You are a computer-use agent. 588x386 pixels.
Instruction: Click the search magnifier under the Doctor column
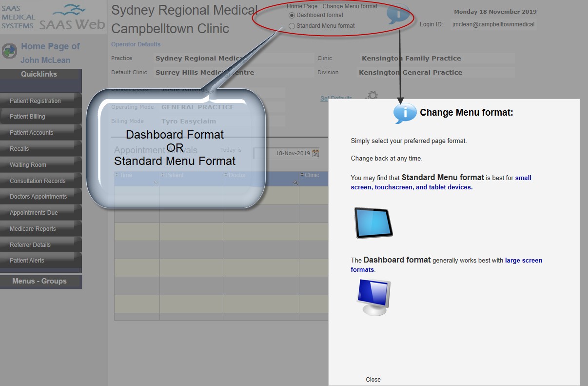[x=295, y=183]
